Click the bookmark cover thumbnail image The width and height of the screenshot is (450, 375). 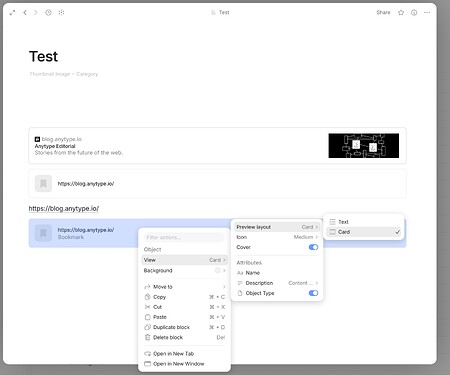364,146
